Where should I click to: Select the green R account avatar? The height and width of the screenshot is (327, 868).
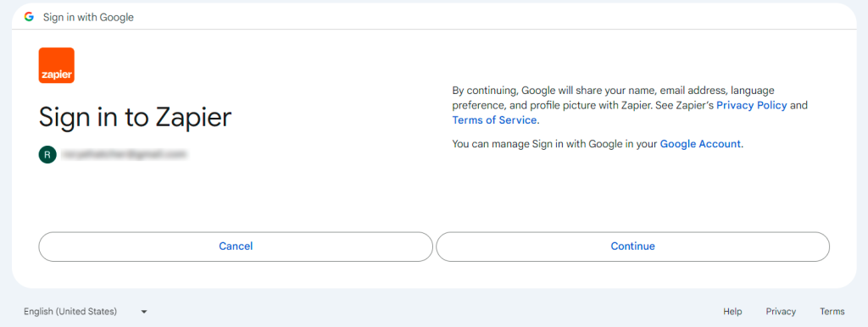[47, 154]
